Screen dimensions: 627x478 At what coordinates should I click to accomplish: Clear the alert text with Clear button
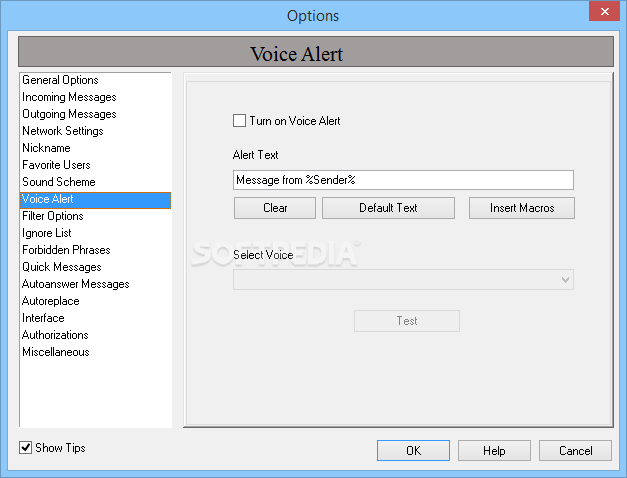275,208
